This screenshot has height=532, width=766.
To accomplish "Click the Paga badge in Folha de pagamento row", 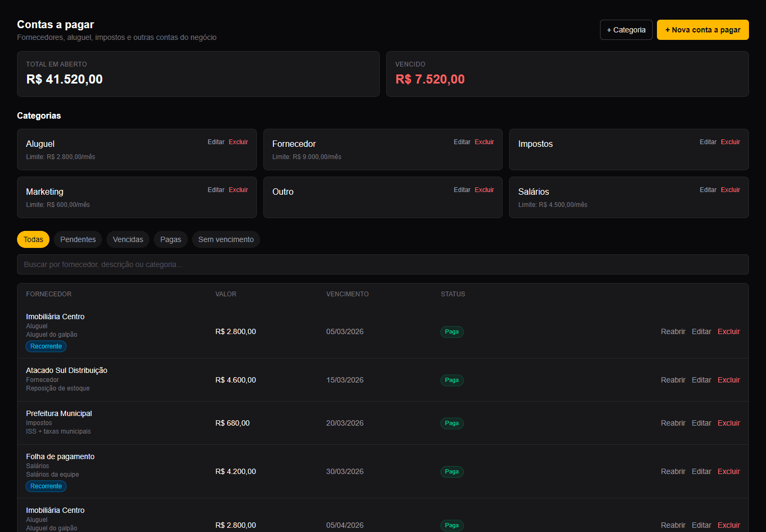I will pos(452,471).
